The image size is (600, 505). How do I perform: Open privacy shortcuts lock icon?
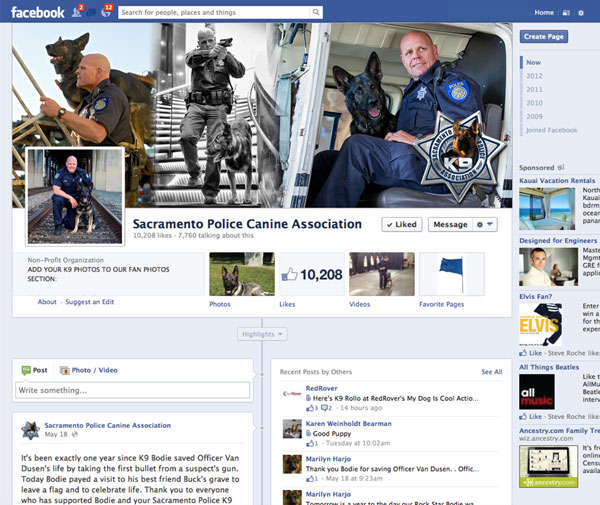566,13
